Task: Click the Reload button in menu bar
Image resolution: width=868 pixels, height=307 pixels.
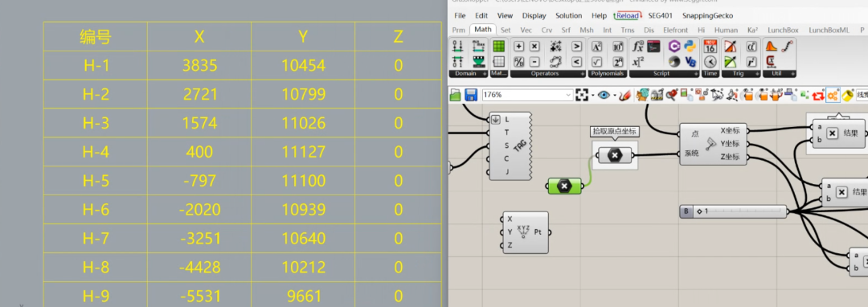Action: tap(628, 15)
